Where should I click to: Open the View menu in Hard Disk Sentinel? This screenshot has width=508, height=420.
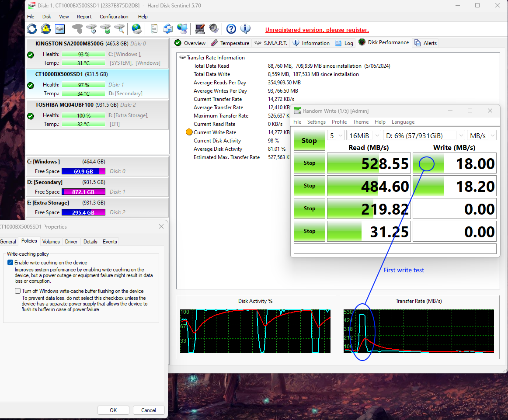coord(64,17)
